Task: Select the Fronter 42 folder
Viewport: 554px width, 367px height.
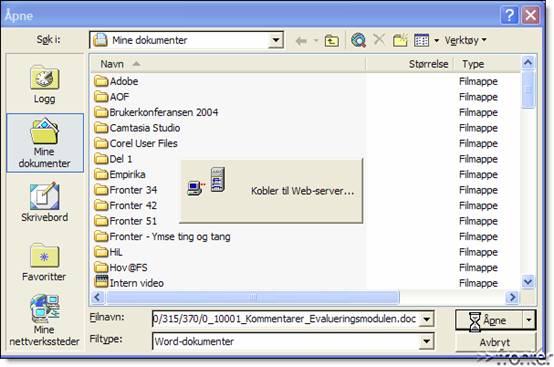Action: [x=126, y=206]
